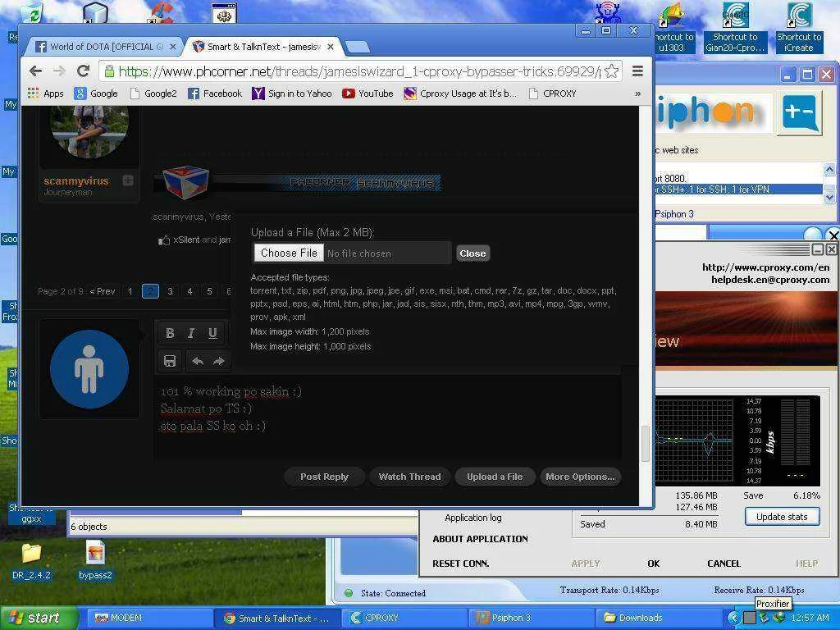Click Shortcut to Gian20-Cpro desktop icon
Image resolution: width=840 pixels, height=630 pixels.
735,27
